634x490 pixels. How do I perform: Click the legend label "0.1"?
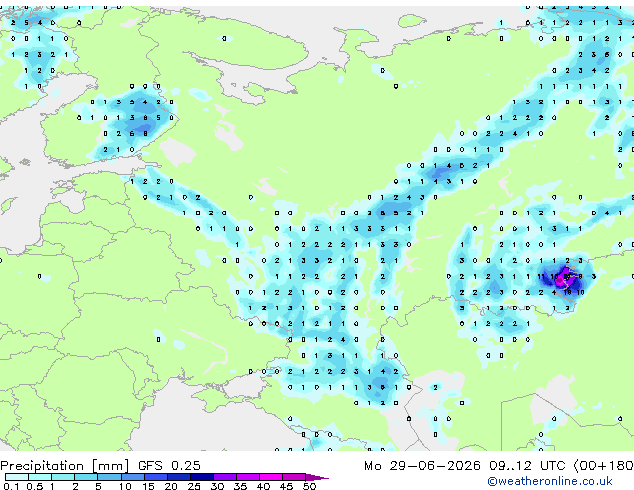point(11,486)
